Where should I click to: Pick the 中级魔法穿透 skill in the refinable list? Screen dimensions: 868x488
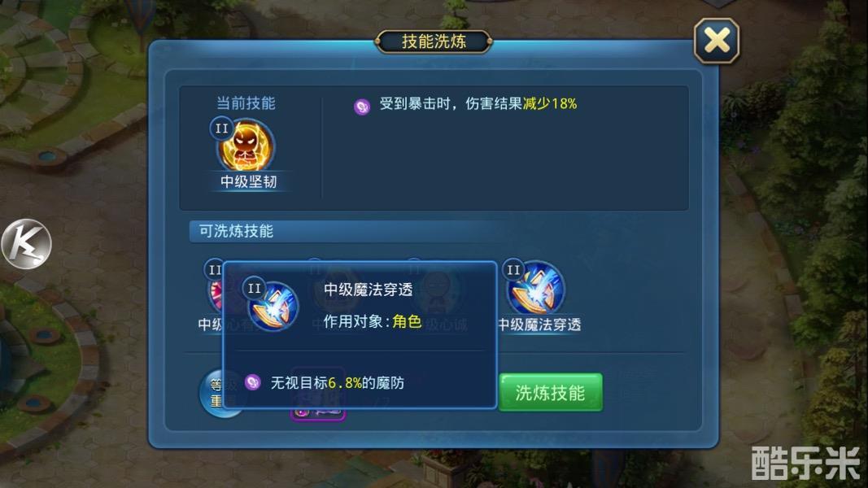(536, 290)
